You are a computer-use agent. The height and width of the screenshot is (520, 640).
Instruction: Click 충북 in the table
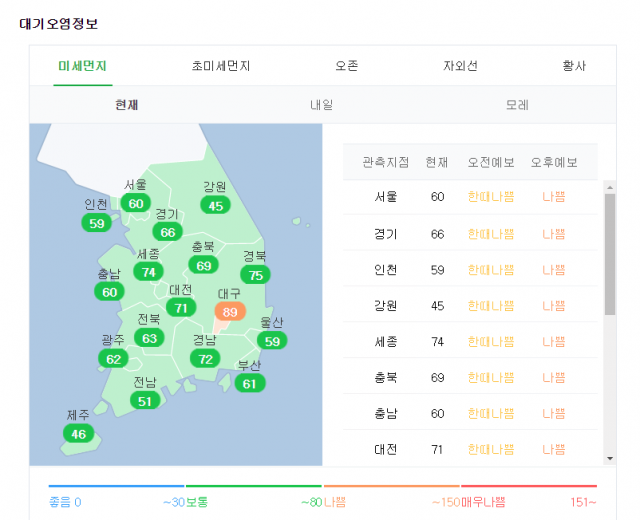click(x=386, y=378)
